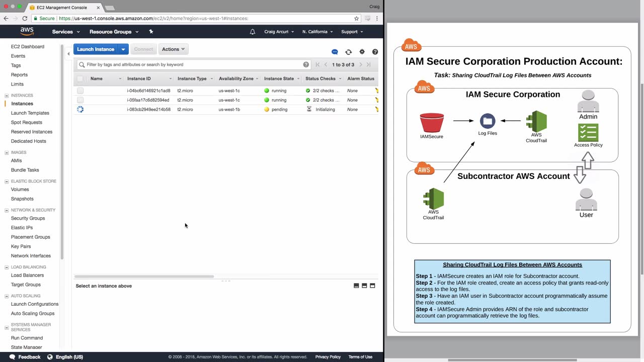Click the instances table horizontal scrollbar
This screenshot has height=362, width=644.
pyautogui.click(x=144, y=277)
